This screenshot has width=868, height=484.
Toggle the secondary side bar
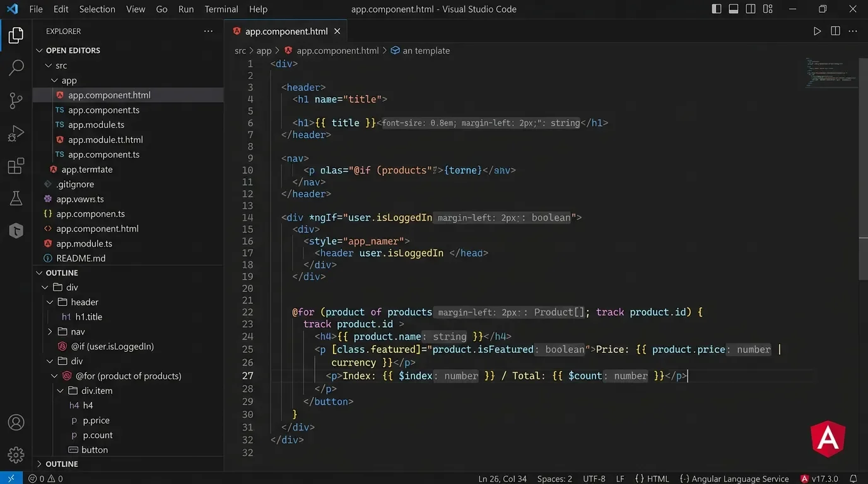751,9
